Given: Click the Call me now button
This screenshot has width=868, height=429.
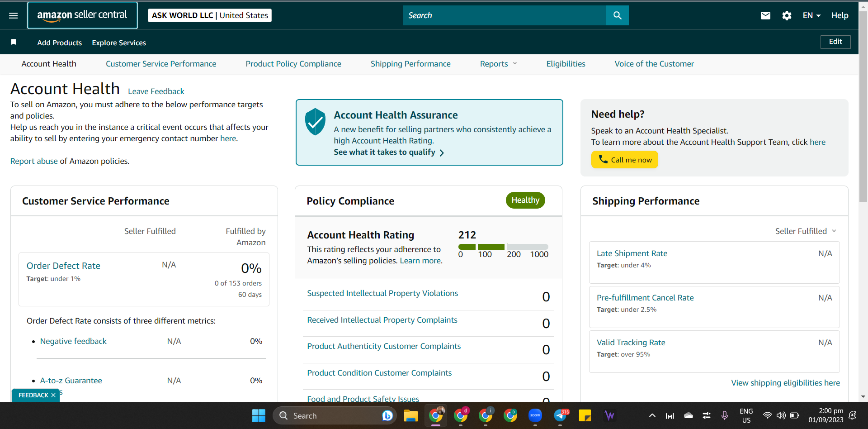Looking at the screenshot, I should (x=625, y=160).
